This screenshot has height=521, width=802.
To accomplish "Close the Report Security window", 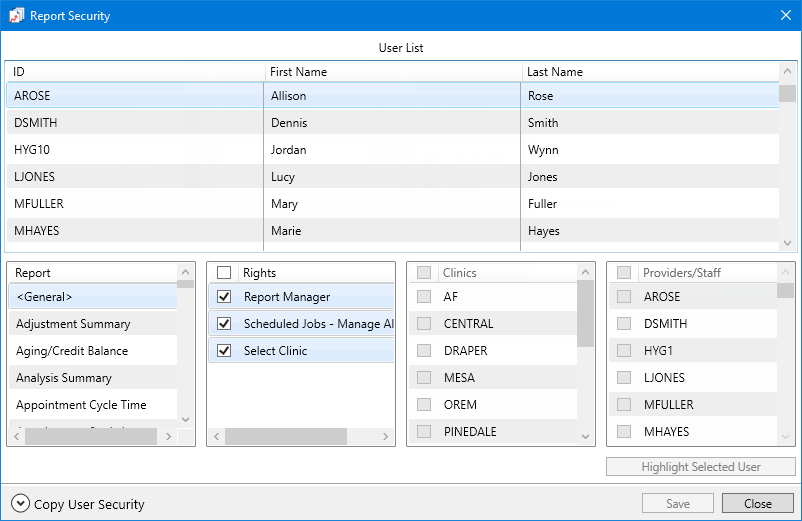I will pyautogui.click(x=785, y=16).
